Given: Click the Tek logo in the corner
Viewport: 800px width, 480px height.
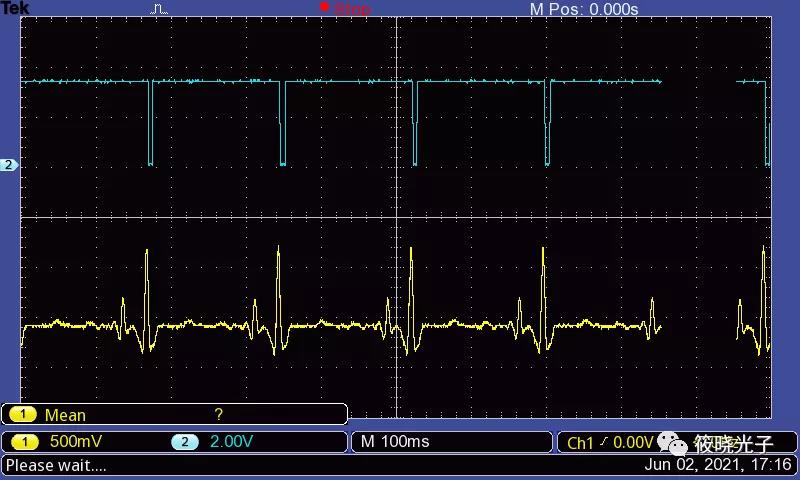Looking at the screenshot, I should [x=16, y=8].
